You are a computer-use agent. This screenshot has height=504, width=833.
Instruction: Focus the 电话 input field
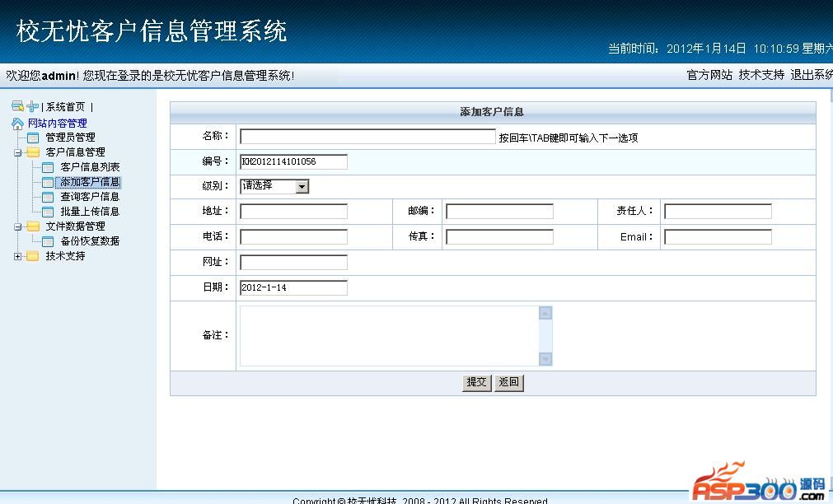(294, 237)
